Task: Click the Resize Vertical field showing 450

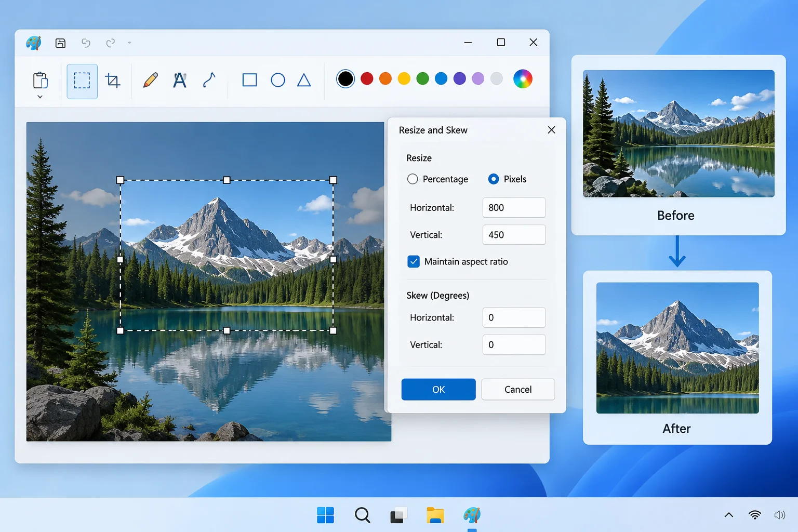Action: click(x=514, y=235)
